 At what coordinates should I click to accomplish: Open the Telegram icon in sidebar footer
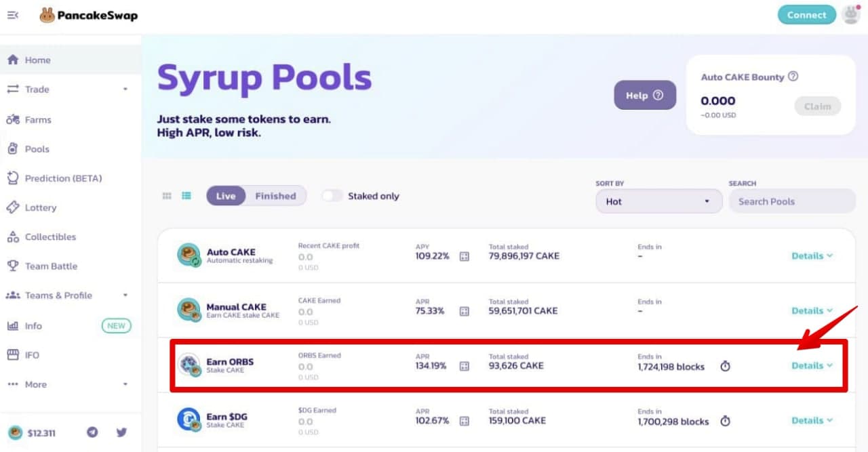click(x=93, y=432)
